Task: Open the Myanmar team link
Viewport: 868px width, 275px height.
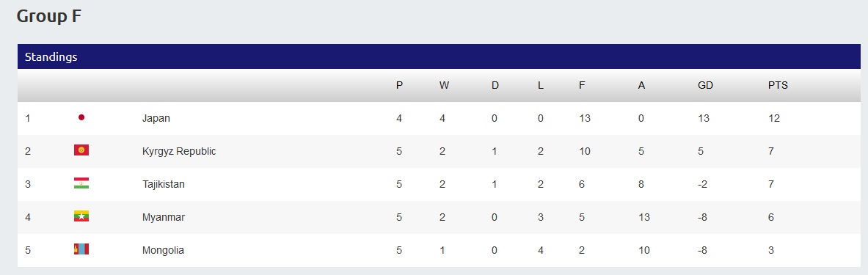Action: (x=164, y=218)
